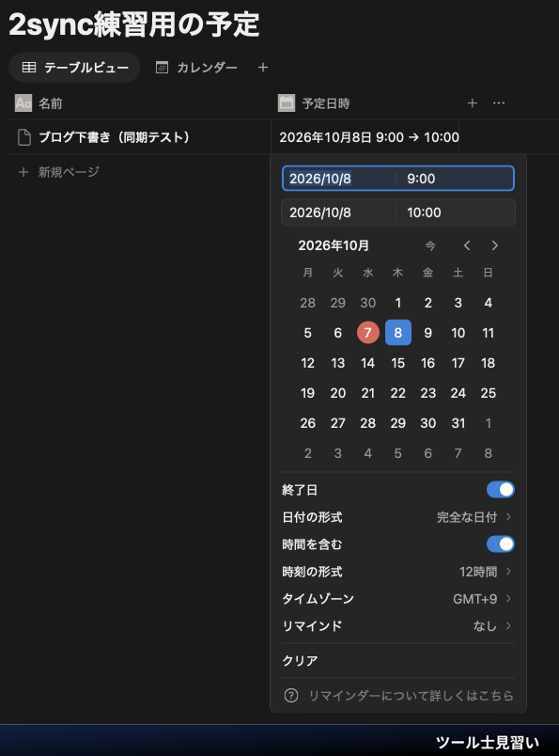Click the end time field 10:00
The width and height of the screenshot is (559, 756).
pos(455,213)
